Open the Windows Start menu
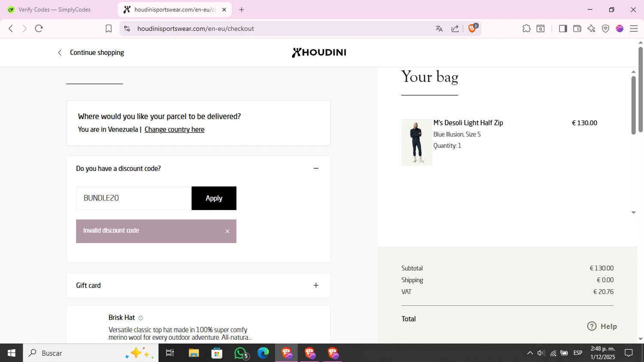 coord(12,353)
